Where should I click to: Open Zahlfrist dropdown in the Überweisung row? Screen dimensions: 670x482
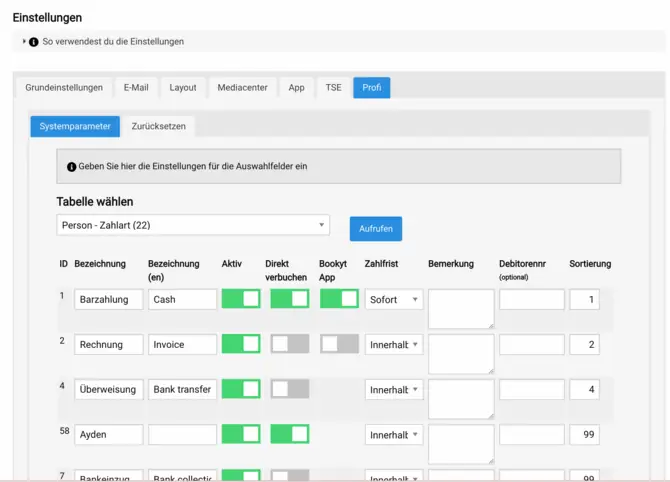tap(394, 390)
